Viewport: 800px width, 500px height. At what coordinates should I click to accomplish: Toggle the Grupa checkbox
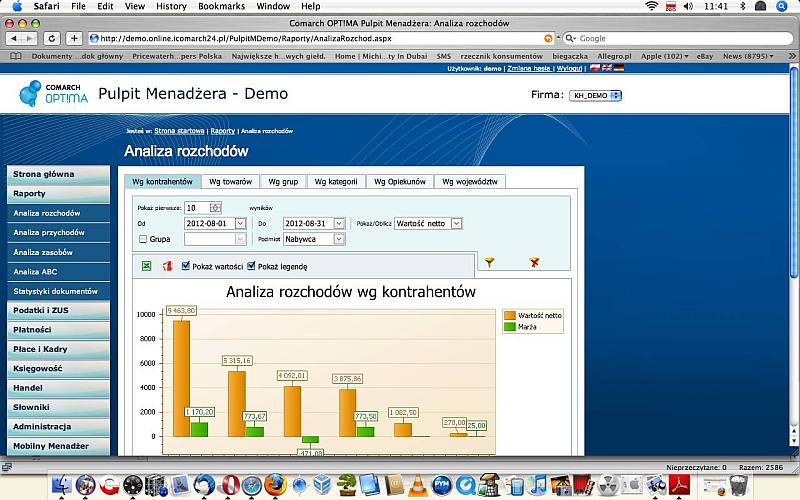[143, 240]
